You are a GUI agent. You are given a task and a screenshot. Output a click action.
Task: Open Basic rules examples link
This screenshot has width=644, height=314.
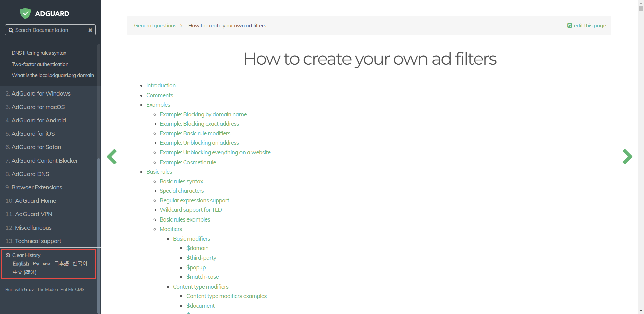pos(185,219)
